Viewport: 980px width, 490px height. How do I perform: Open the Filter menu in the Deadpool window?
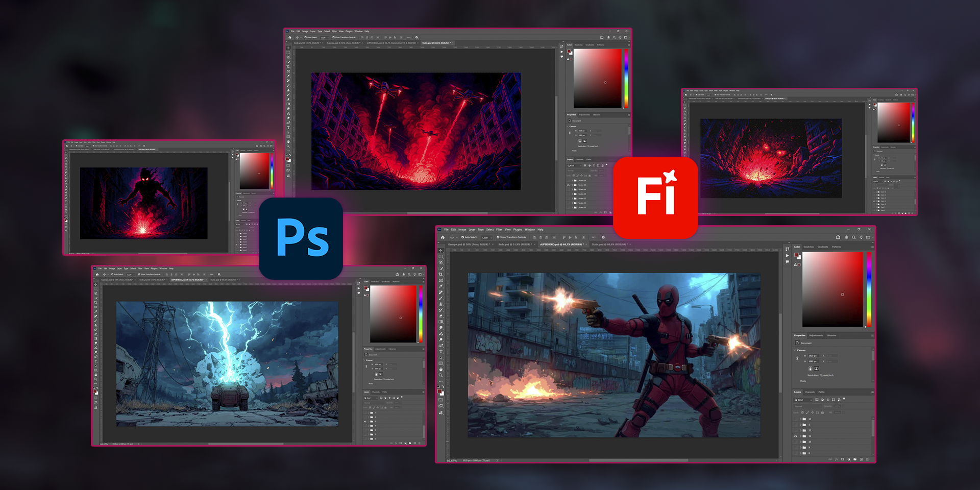tap(499, 230)
